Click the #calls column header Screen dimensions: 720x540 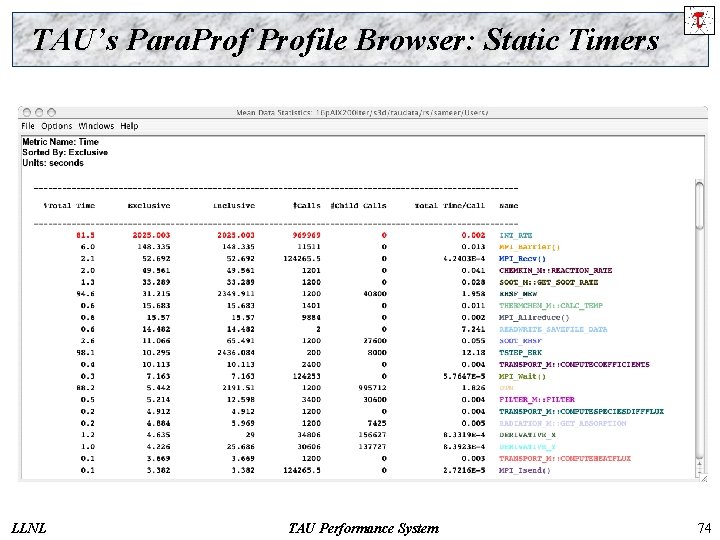pos(307,206)
